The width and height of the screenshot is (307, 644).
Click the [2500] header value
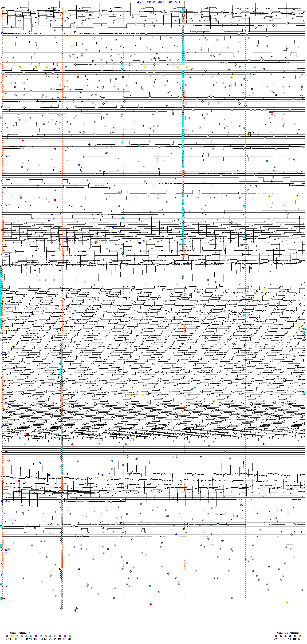pos(178,2)
